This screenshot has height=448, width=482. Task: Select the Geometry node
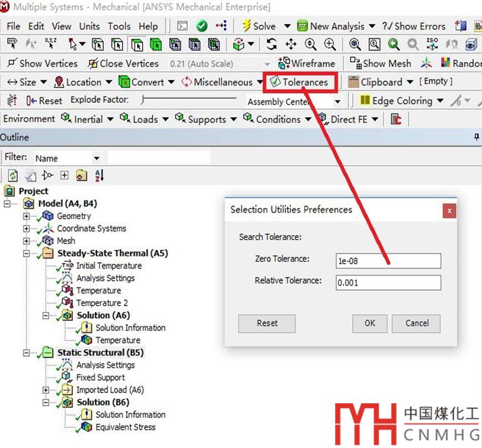click(74, 216)
